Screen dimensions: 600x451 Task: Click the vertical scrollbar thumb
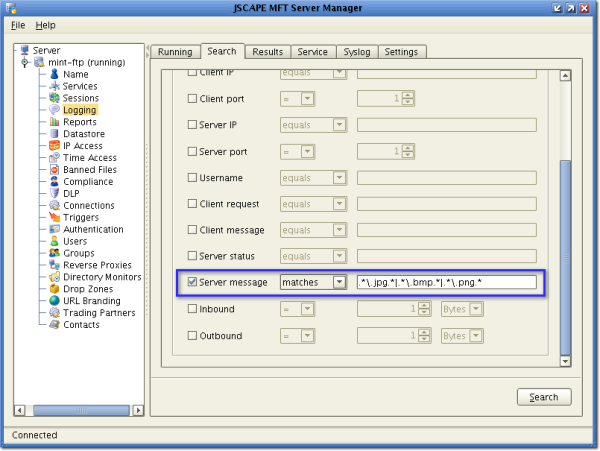565,258
